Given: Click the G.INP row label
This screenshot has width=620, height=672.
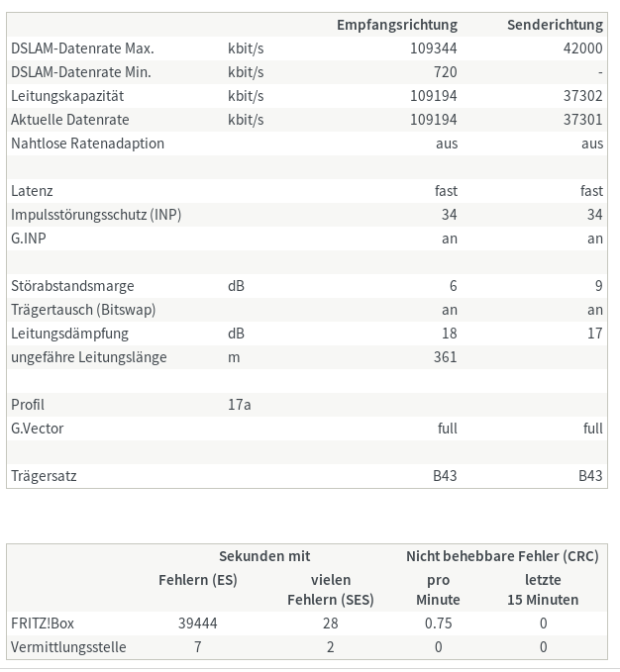Looking at the screenshot, I should point(29,239).
